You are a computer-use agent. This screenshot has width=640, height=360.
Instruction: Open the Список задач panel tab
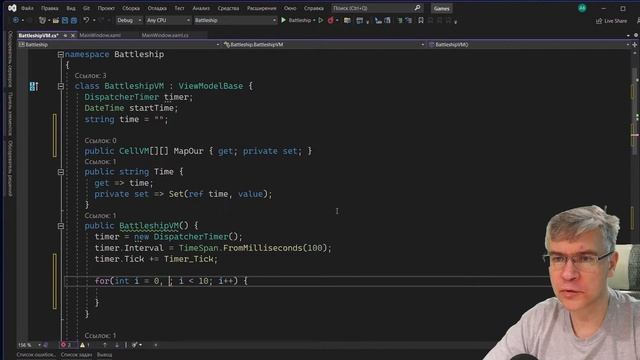pyautogui.click(x=76, y=355)
